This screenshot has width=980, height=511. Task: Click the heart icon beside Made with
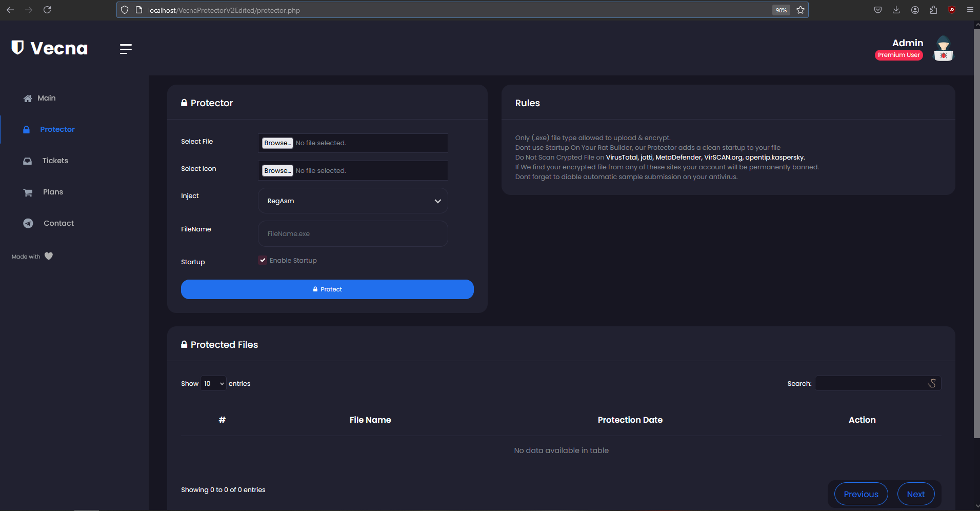(49, 256)
